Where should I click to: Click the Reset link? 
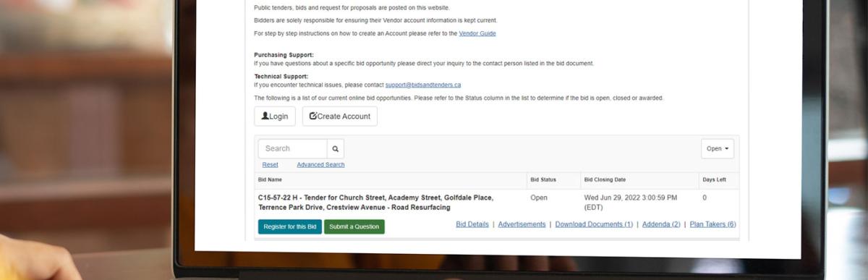click(x=270, y=165)
